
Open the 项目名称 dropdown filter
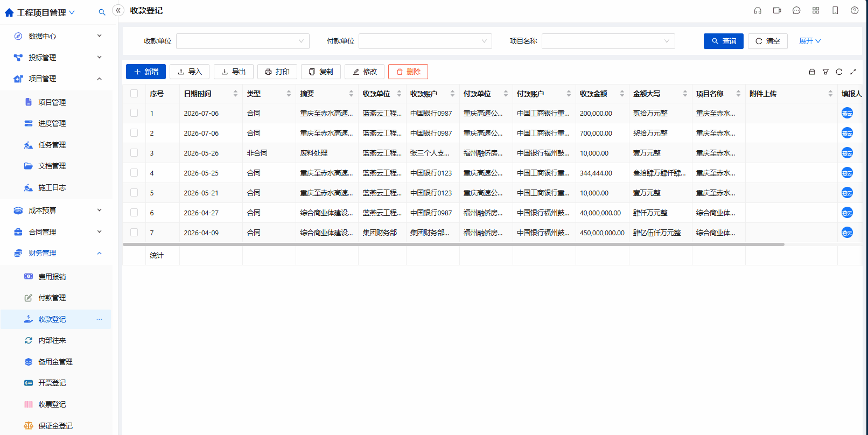click(x=608, y=41)
